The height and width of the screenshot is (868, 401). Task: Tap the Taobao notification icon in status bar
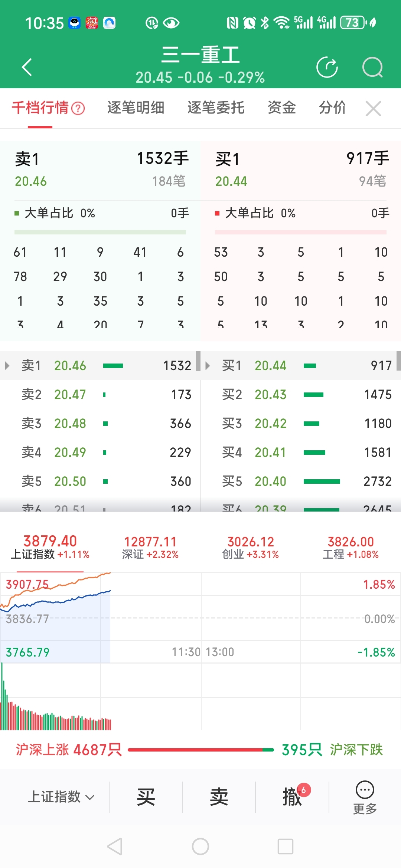92,23
